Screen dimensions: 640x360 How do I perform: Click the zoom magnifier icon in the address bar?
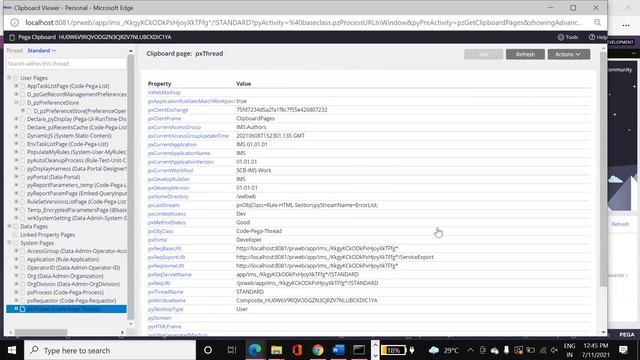[x=597, y=22]
